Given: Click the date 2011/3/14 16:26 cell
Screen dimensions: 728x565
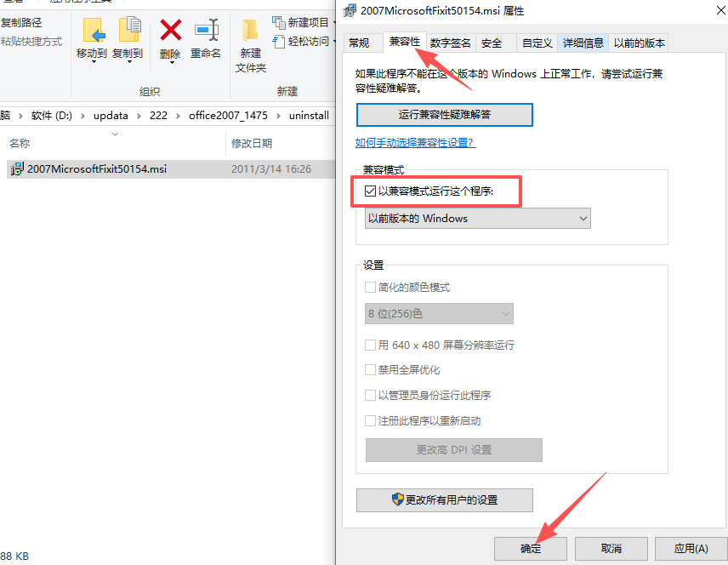Looking at the screenshot, I should click(271, 169).
